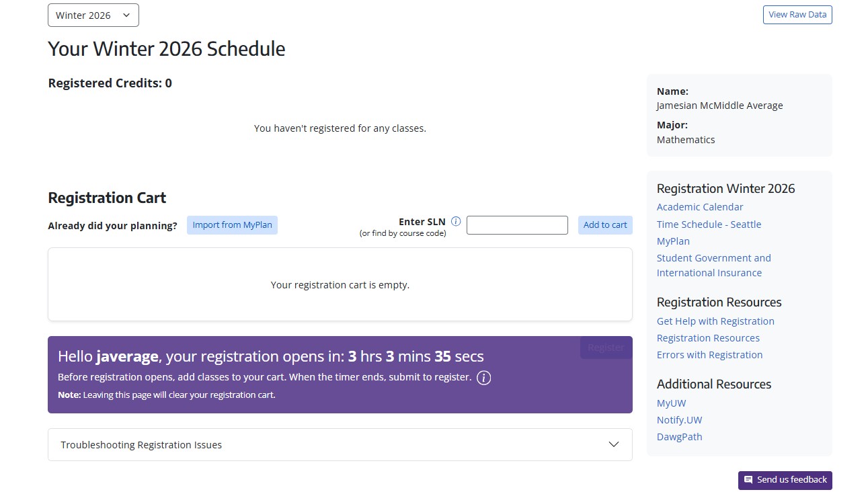Click the Add to cart button

click(x=604, y=224)
